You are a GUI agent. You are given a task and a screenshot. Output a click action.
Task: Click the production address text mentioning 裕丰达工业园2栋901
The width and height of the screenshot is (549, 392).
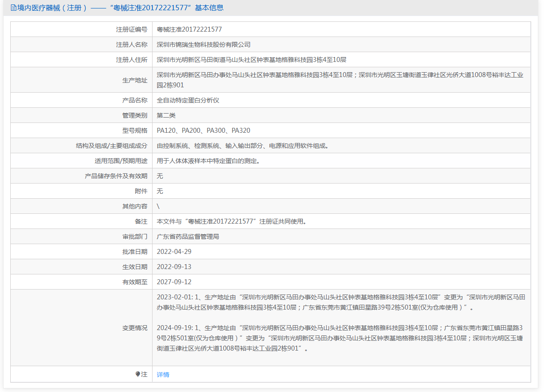pyautogui.click(x=340, y=80)
